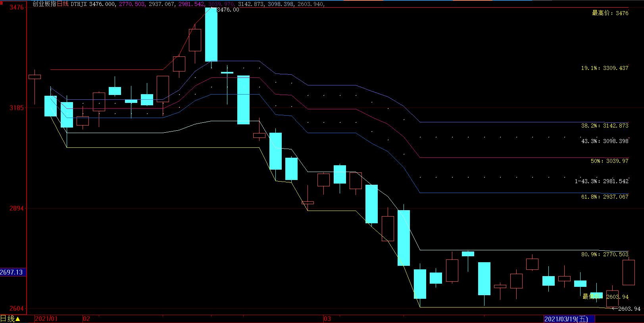Click the 3476.00 peak price annotation
The height and width of the screenshot is (323, 644).
point(228,10)
